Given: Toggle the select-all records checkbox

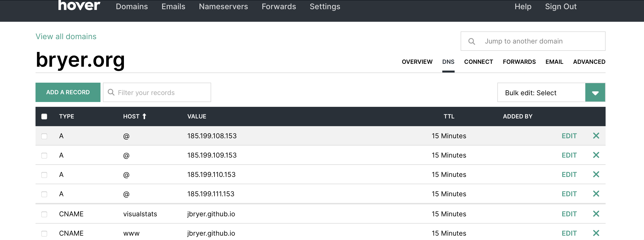Looking at the screenshot, I should tap(44, 116).
